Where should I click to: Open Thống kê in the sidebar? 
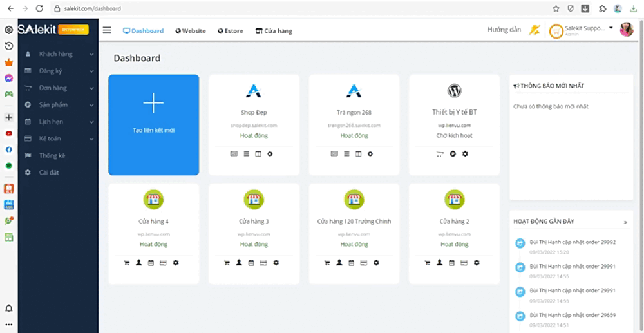(x=52, y=156)
